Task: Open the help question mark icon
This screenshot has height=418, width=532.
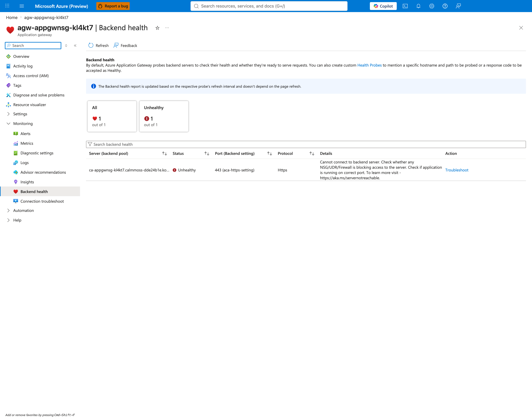Action: click(x=445, y=6)
